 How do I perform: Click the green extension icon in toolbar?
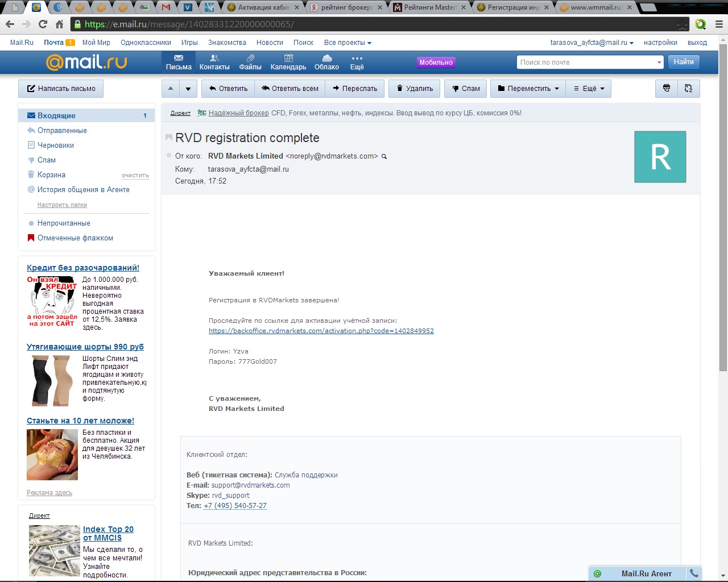pos(701,24)
